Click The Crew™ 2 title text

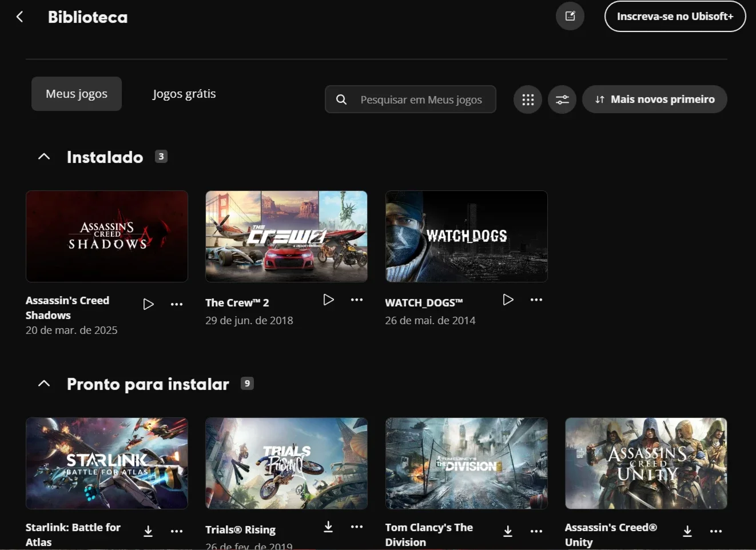pos(237,302)
